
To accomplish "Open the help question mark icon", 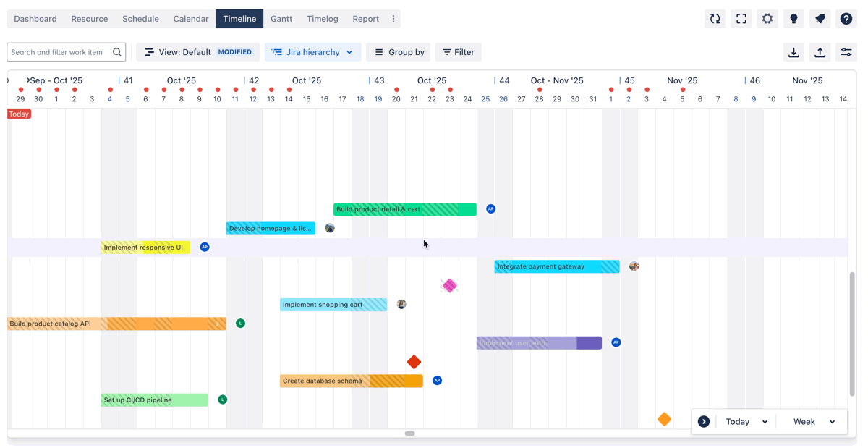I will pos(846,19).
